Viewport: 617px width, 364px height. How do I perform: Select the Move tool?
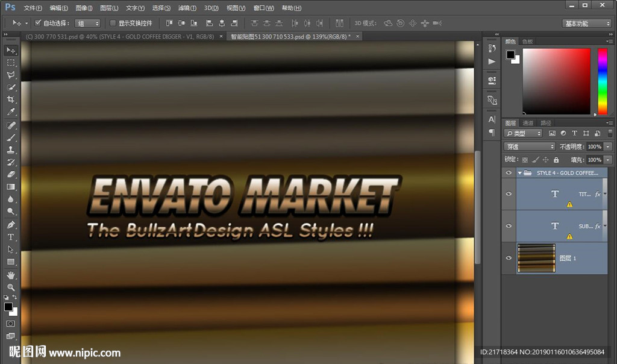pos(11,51)
